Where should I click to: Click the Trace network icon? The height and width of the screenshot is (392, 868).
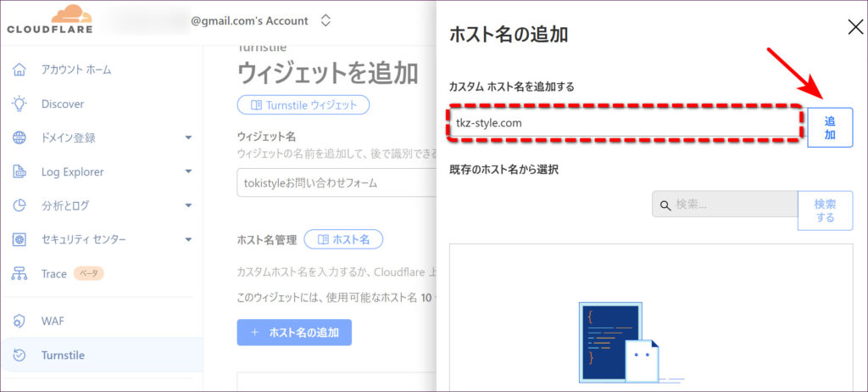pos(19,273)
